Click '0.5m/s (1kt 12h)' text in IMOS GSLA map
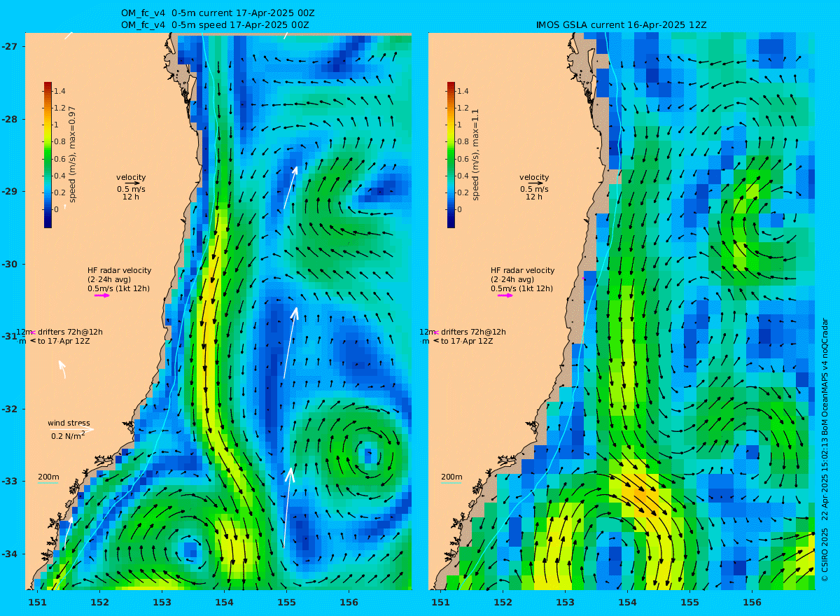840x616 pixels. point(521,288)
